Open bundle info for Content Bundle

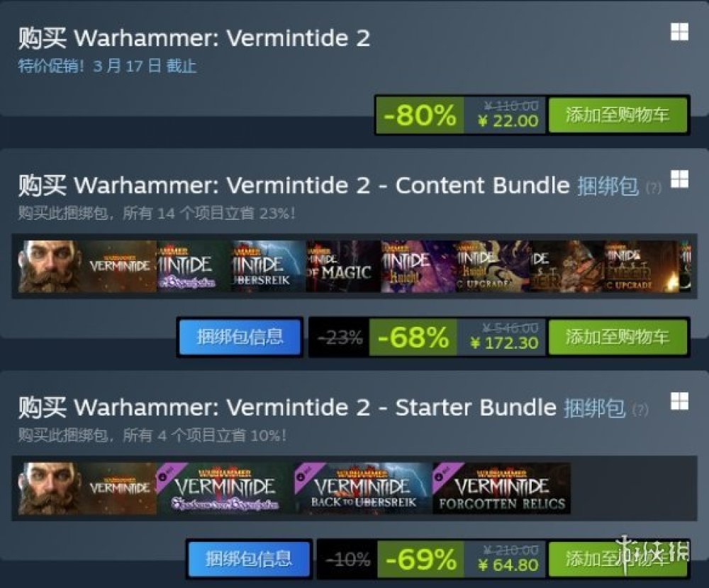coord(240,337)
